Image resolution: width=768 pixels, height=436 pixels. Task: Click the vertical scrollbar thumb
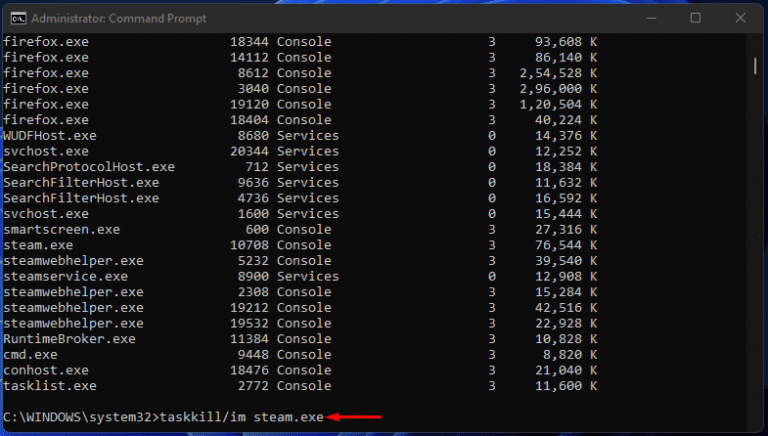(x=757, y=65)
